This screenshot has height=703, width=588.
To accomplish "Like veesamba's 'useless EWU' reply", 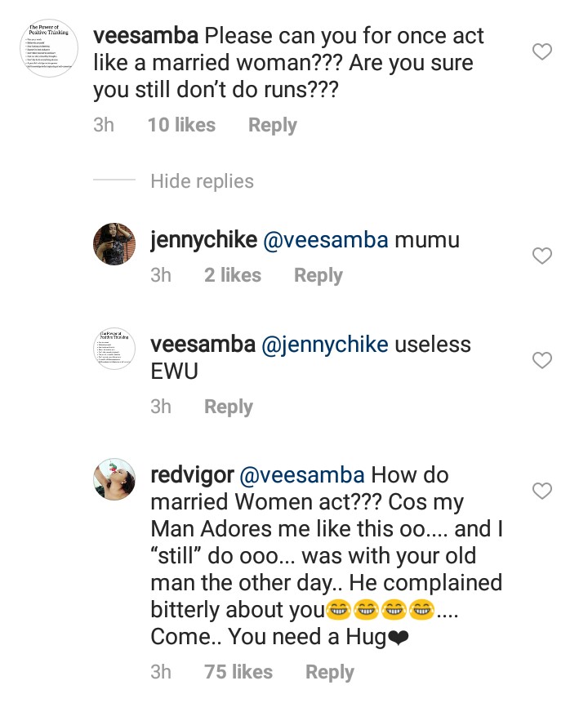I will click(x=542, y=360).
